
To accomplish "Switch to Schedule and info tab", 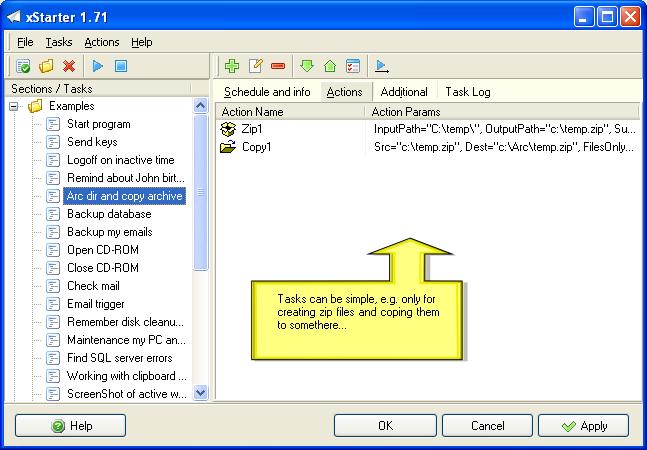I will point(267,92).
